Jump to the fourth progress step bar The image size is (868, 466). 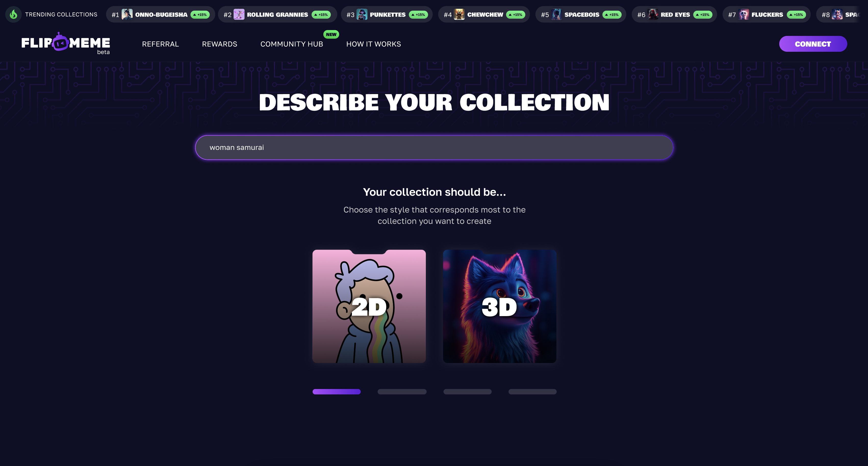coord(532,392)
